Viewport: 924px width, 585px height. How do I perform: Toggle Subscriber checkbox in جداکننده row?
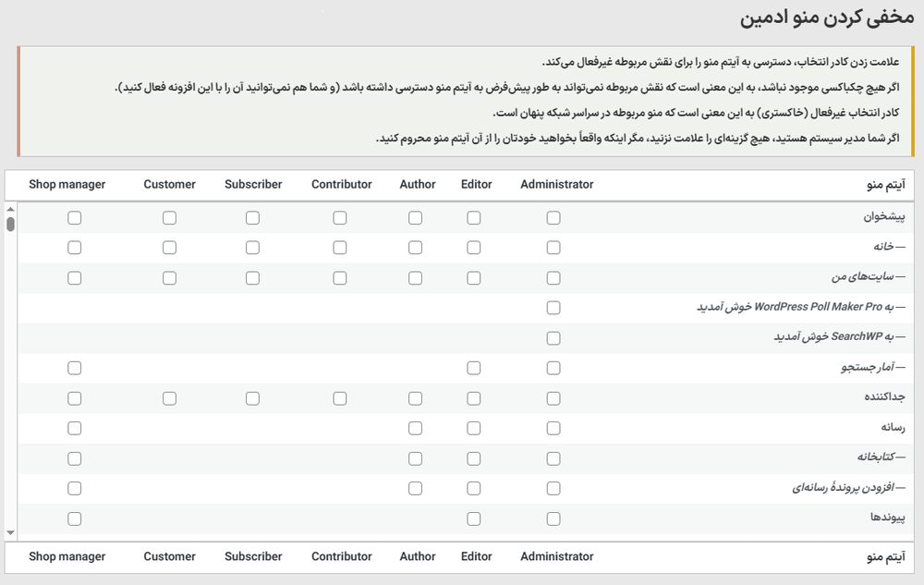(x=252, y=398)
